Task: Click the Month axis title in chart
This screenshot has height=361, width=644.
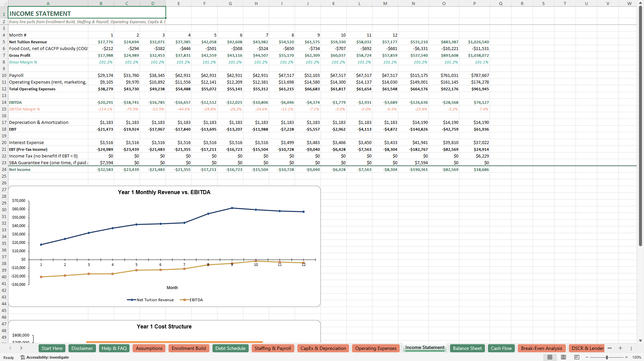Action: click(x=172, y=288)
